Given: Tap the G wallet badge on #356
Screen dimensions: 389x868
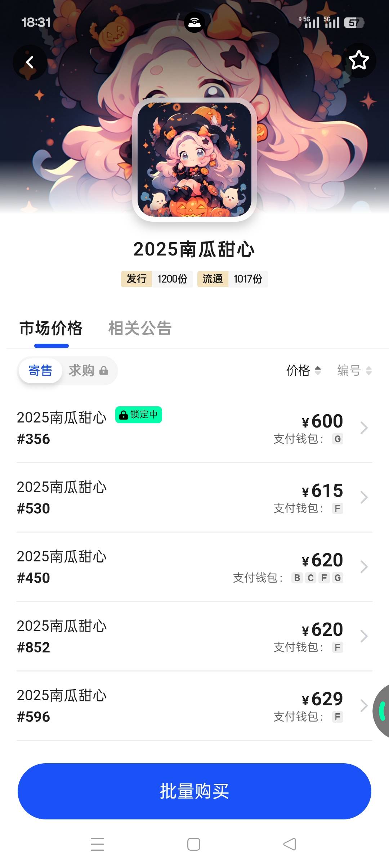Looking at the screenshot, I should (x=337, y=439).
